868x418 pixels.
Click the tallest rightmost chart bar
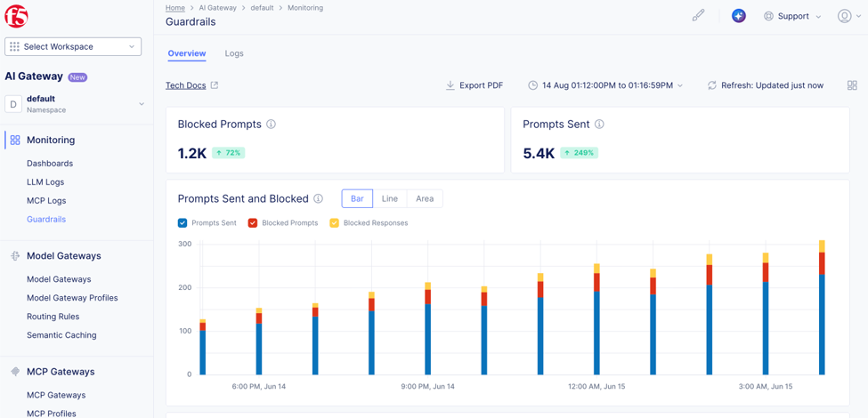[x=822, y=308]
